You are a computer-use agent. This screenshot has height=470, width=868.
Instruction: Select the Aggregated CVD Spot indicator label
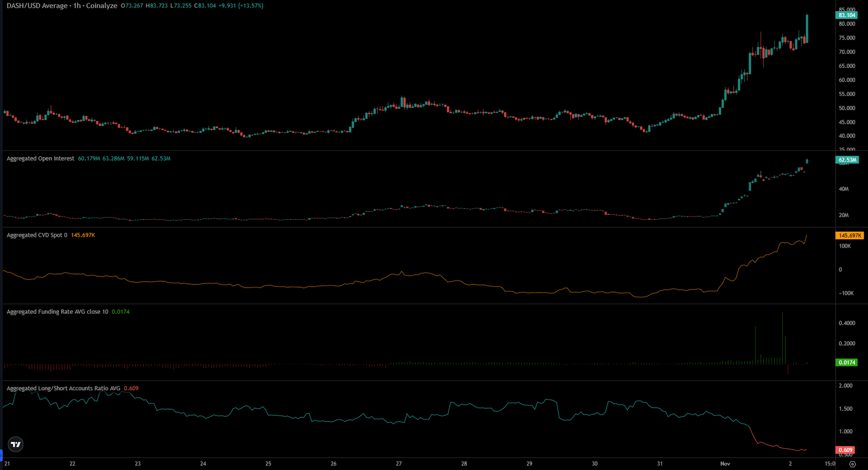(x=37, y=235)
